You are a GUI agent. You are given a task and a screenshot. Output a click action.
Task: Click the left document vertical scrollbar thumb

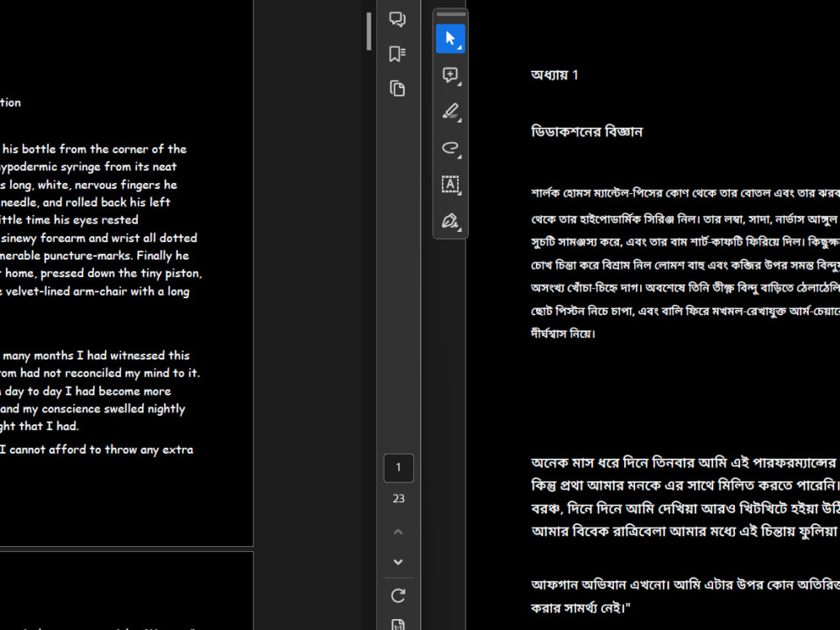point(369,31)
